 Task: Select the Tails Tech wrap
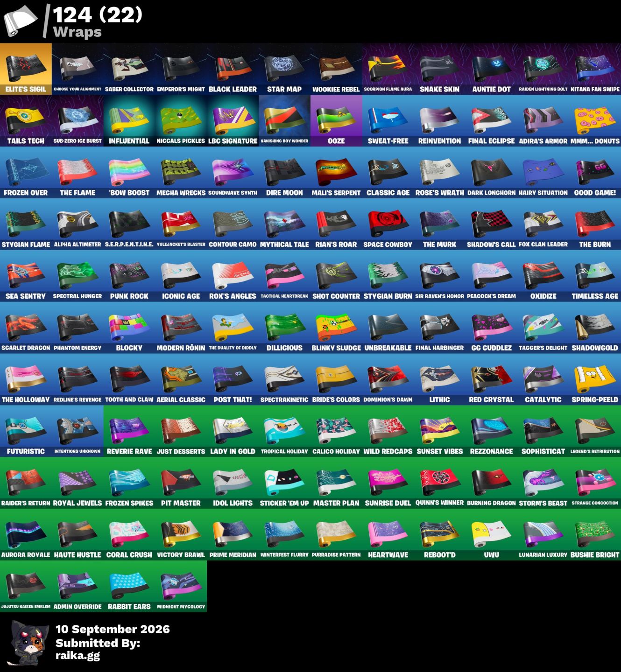point(26,121)
